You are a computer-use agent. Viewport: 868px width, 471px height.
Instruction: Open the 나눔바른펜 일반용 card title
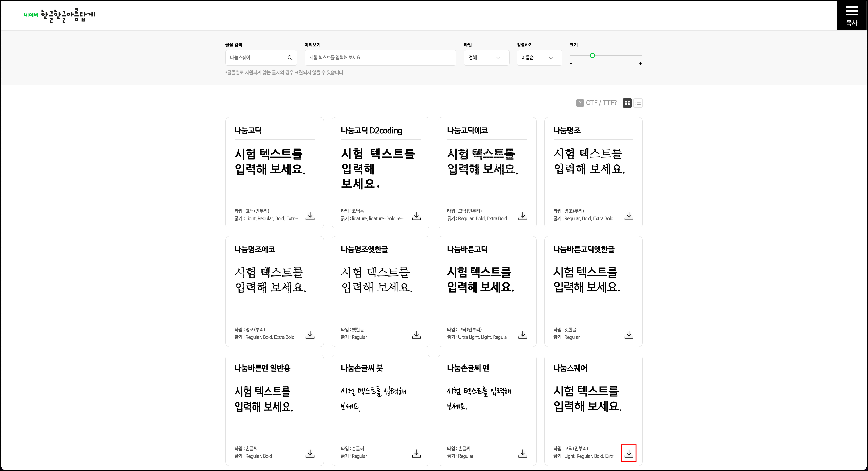pos(262,368)
